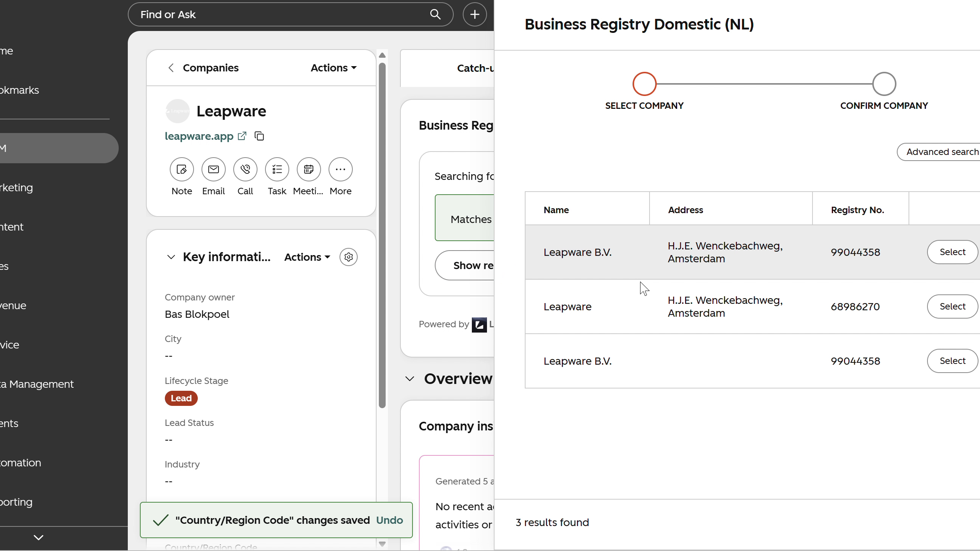Click the search magnifier icon
Viewport: 980px width, 551px height.
tap(435, 14)
